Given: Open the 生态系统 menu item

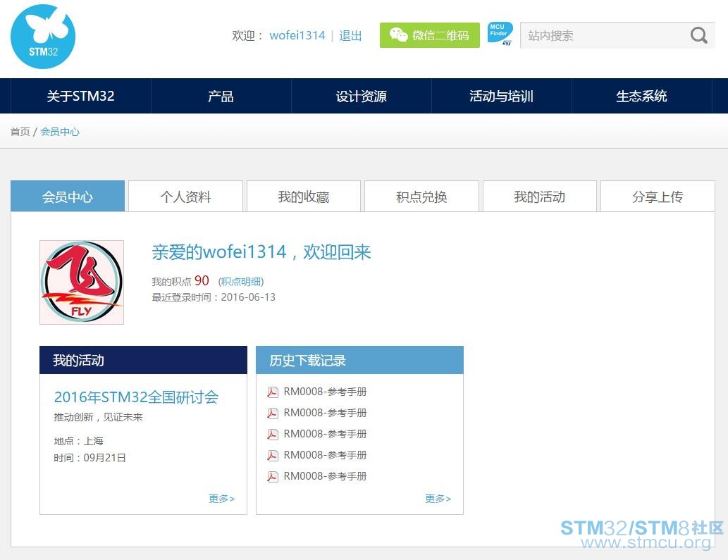Looking at the screenshot, I should click(x=641, y=96).
